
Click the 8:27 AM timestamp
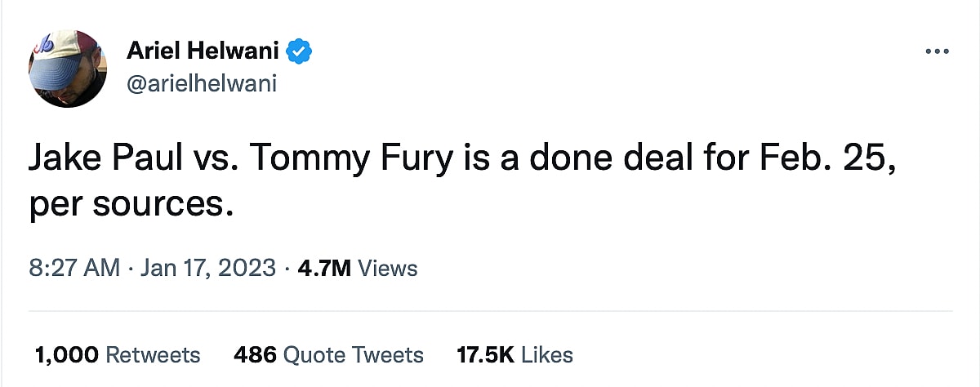click(x=74, y=268)
